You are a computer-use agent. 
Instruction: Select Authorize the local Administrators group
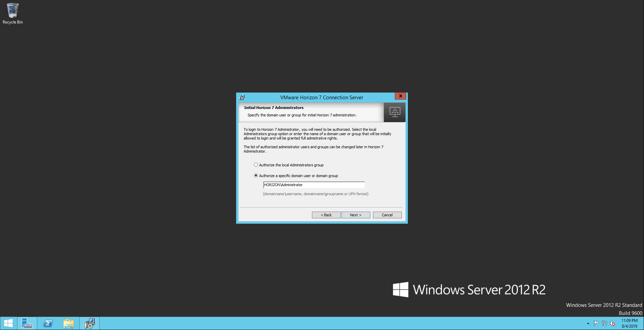coord(256,165)
